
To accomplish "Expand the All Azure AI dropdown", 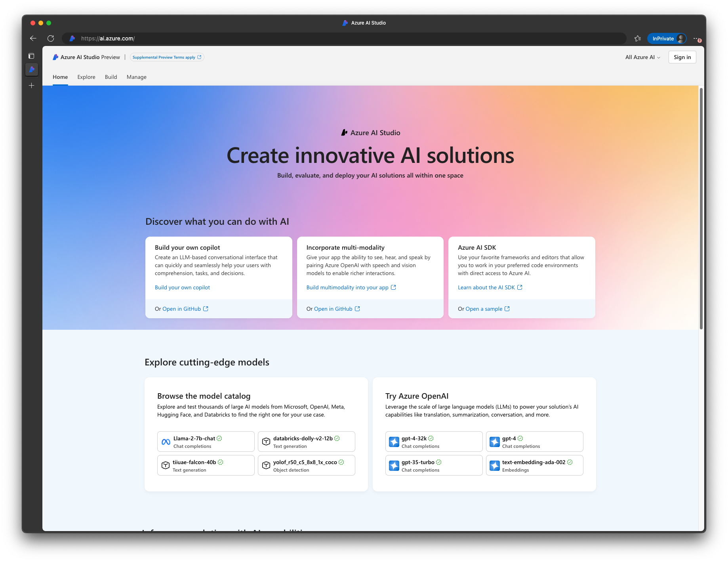I will coord(642,57).
